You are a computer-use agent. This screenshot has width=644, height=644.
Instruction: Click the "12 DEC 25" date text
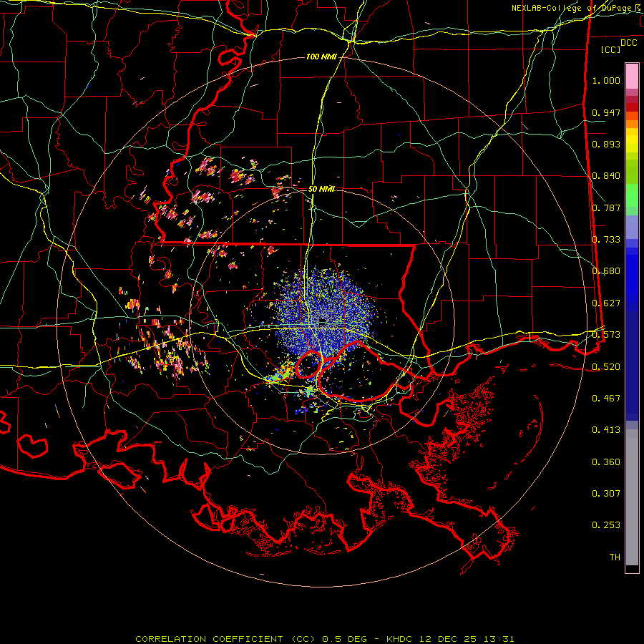[448, 639]
